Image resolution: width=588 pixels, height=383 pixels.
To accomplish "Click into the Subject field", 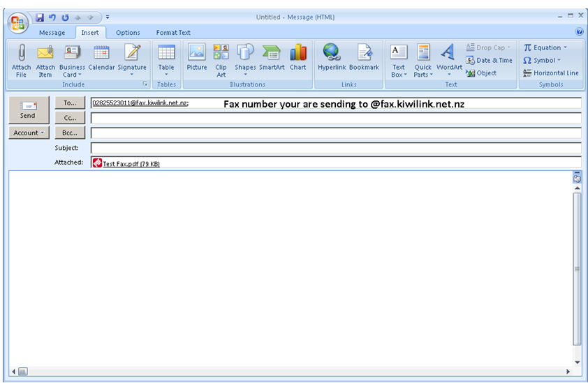I will point(335,148).
